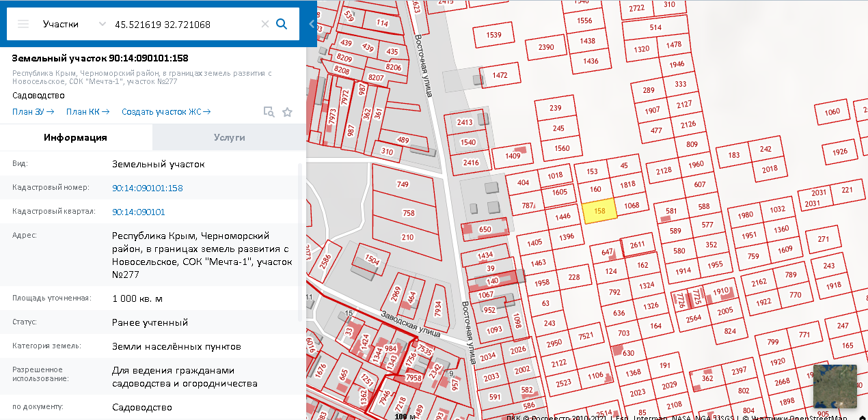The image size is (868, 420).
Task: Open the hamburger menu in search bar
Action: (x=23, y=24)
